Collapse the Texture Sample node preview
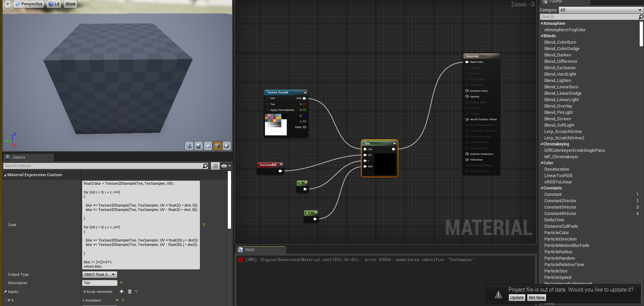The width and height of the screenshot is (644, 306). [x=305, y=92]
